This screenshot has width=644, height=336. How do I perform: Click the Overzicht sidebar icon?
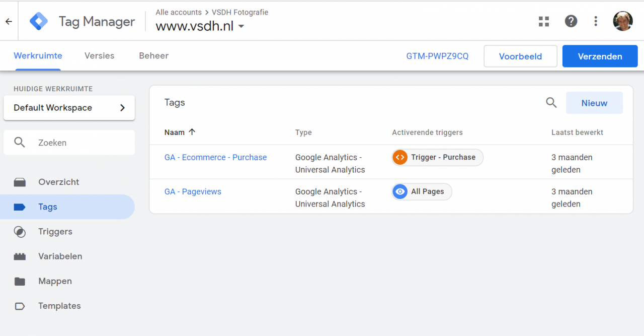coord(20,182)
